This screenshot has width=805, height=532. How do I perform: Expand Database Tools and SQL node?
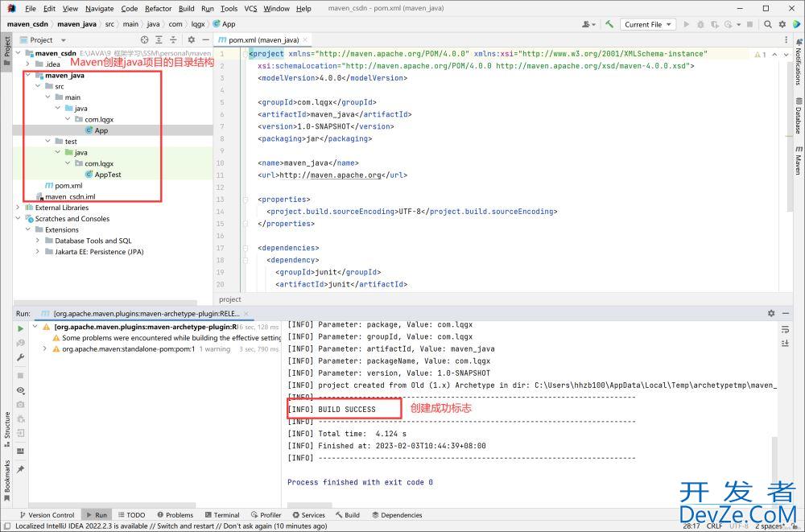point(38,240)
